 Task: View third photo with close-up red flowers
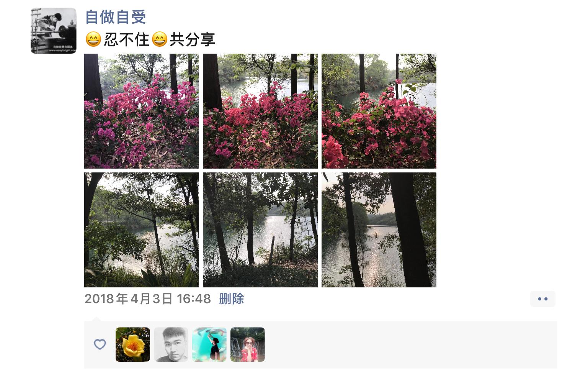[x=379, y=111]
